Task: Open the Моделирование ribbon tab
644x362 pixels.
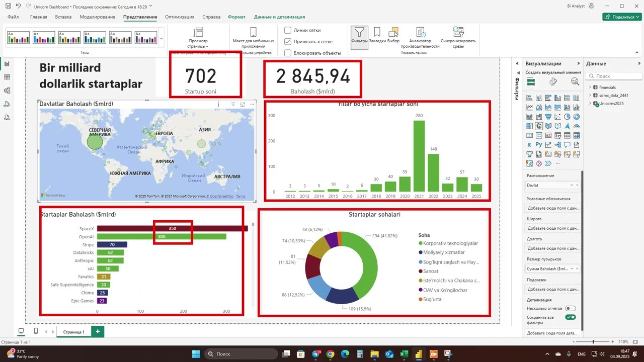Action: [97, 17]
